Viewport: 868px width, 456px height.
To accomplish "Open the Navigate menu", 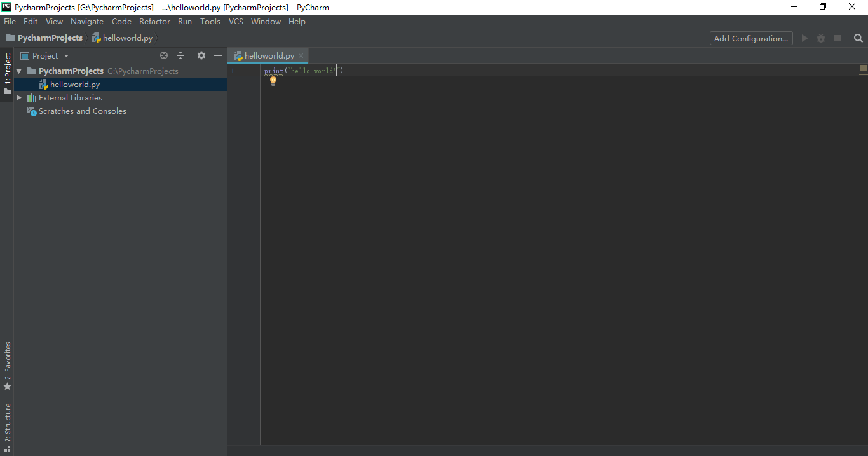I will click(x=87, y=22).
